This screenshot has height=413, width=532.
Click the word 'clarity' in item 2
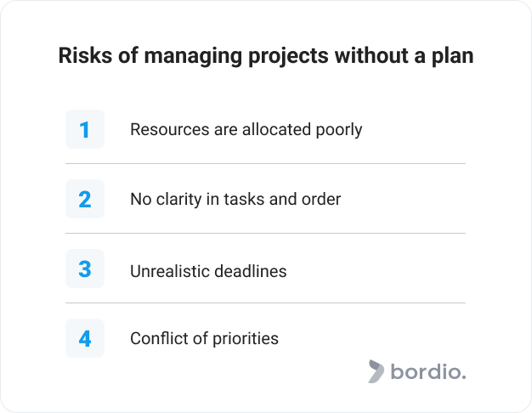pos(178,200)
